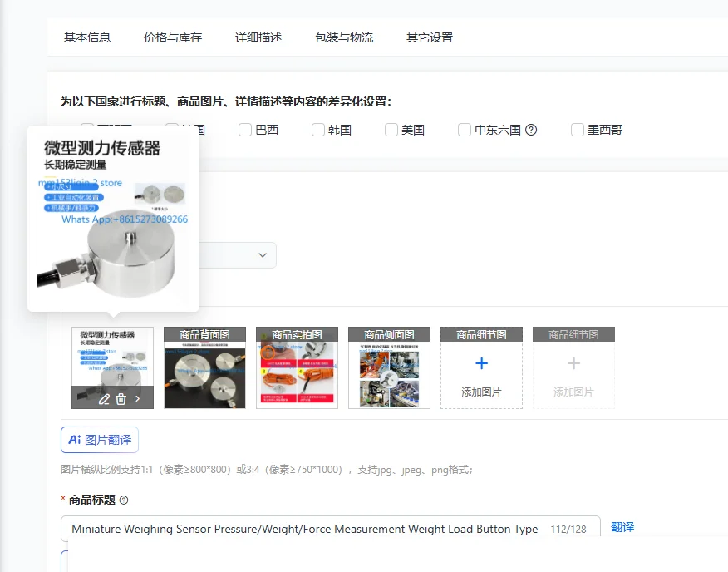
Task: Open the 基本信息 tab
Action: tap(86, 37)
